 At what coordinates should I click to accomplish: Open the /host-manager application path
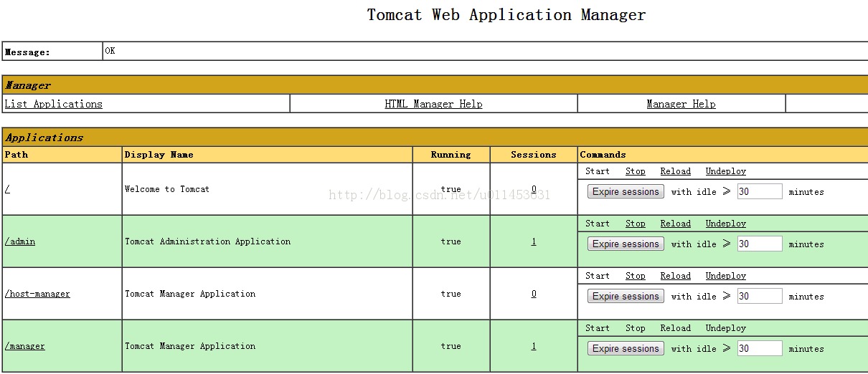(37, 294)
